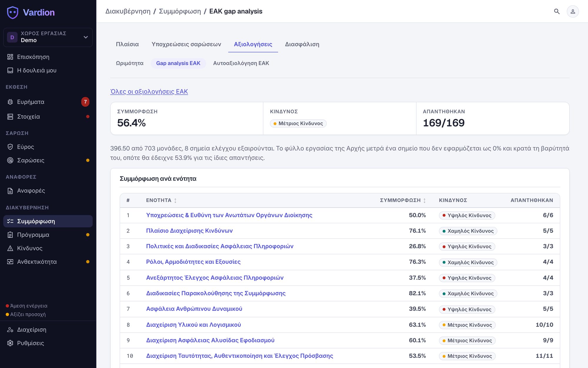588x368 pixels.
Task: Click the Ευρήματα red badge showing 7
Action: (85, 102)
